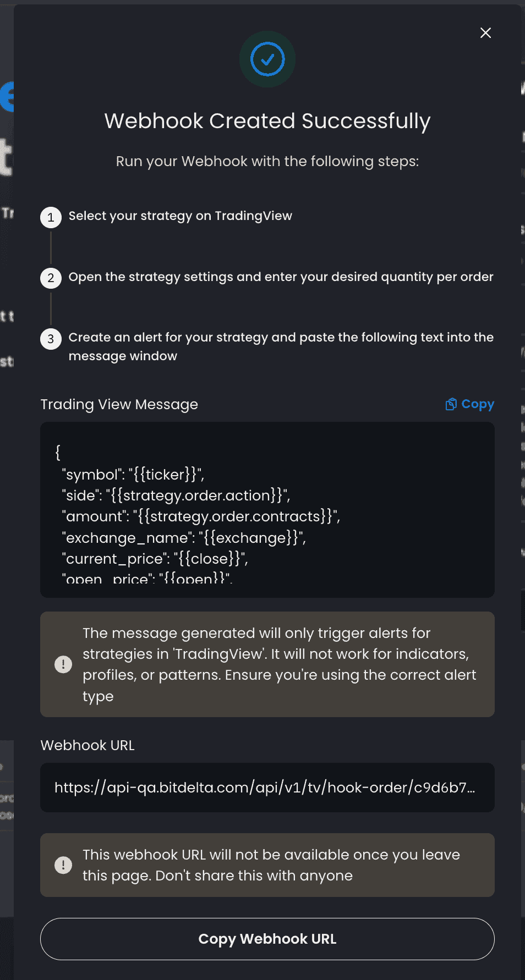Click the "Create an alert" step text
This screenshot has width=525, height=980.
point(281,346)
